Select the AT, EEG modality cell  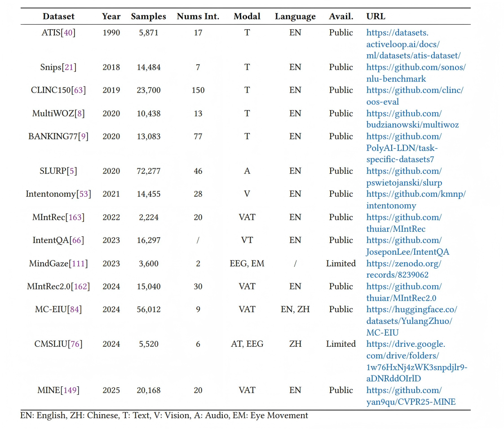pyautogui.click(x=247, y=344)
